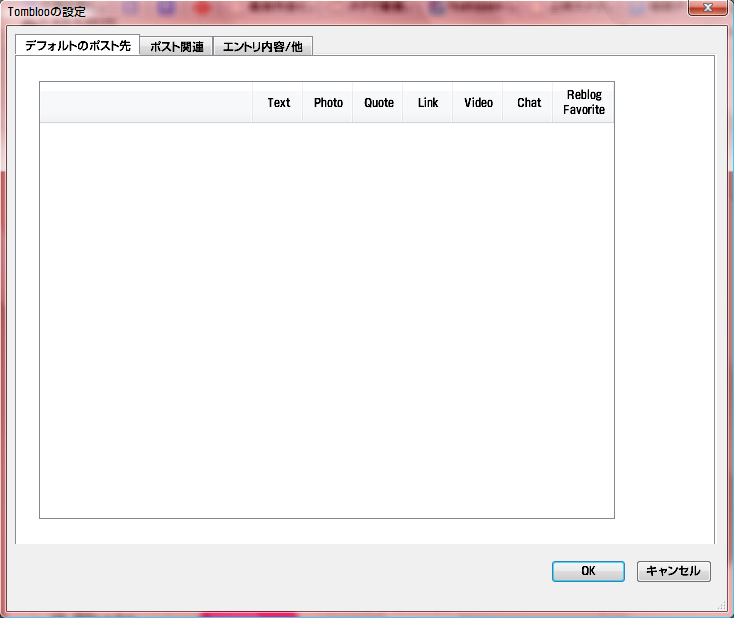Click the Photo column header
Viewport: 734px width, 618px height.
(x=328, y=103)
